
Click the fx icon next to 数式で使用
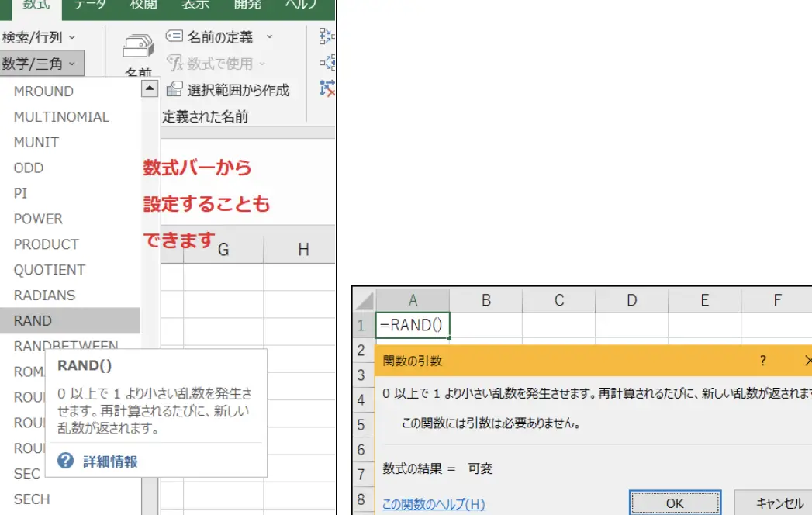pos(176,62)
